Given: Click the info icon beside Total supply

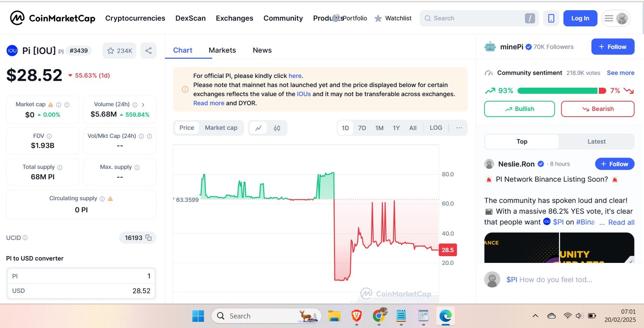Looking at the screenshot, I should [60, 167].
